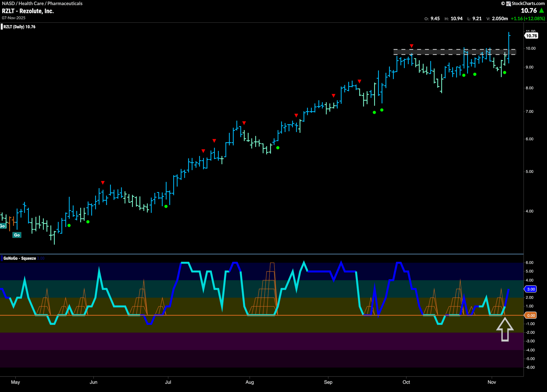Click the green dot marker at start of July
547x392 pixels.
(166, 206)
